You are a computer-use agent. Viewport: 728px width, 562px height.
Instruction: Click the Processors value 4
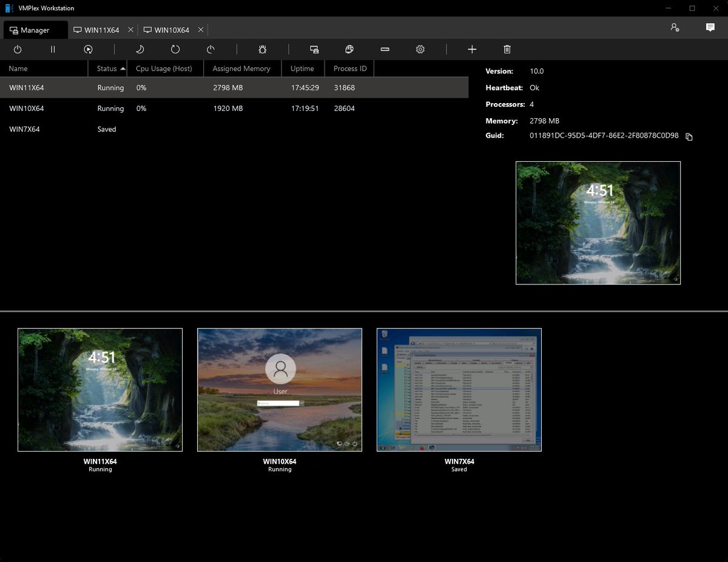click(532, 104)
